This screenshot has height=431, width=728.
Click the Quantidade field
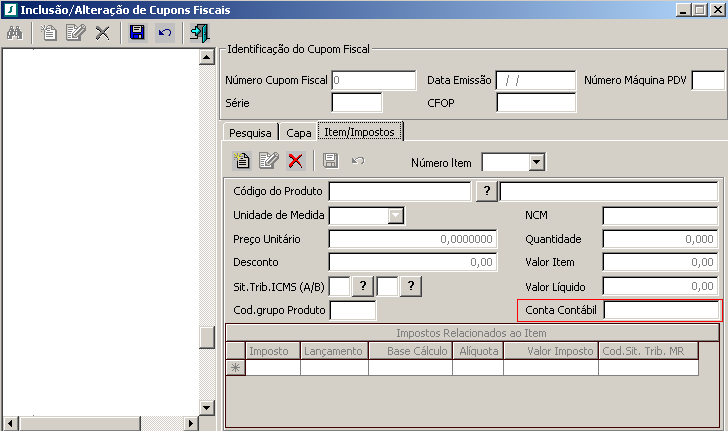(x=660, y=239)
